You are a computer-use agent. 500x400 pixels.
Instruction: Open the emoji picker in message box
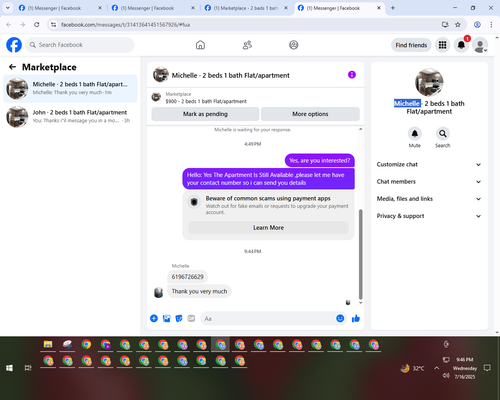click(340, 318)
